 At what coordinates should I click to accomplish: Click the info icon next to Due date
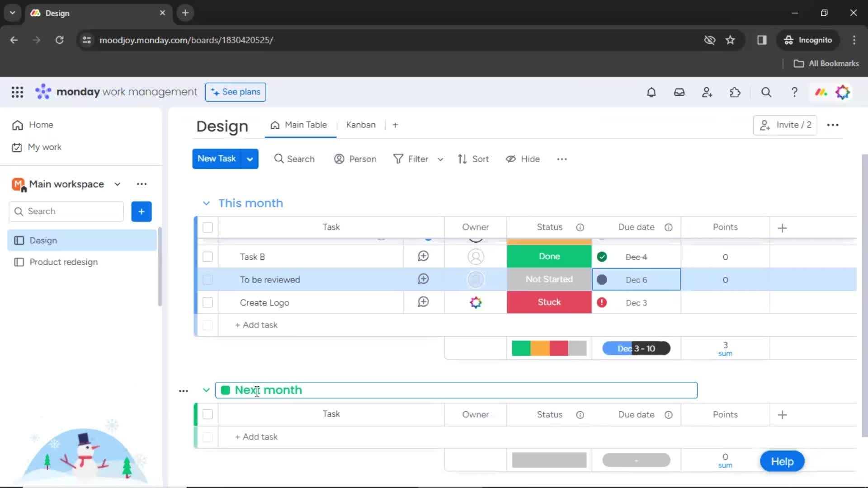[668, 227]
